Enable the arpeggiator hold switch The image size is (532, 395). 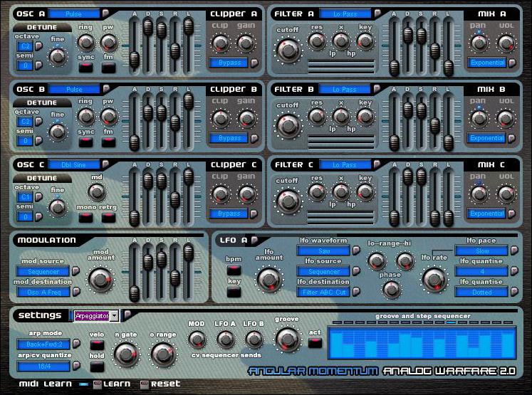[x=97, y=367]
